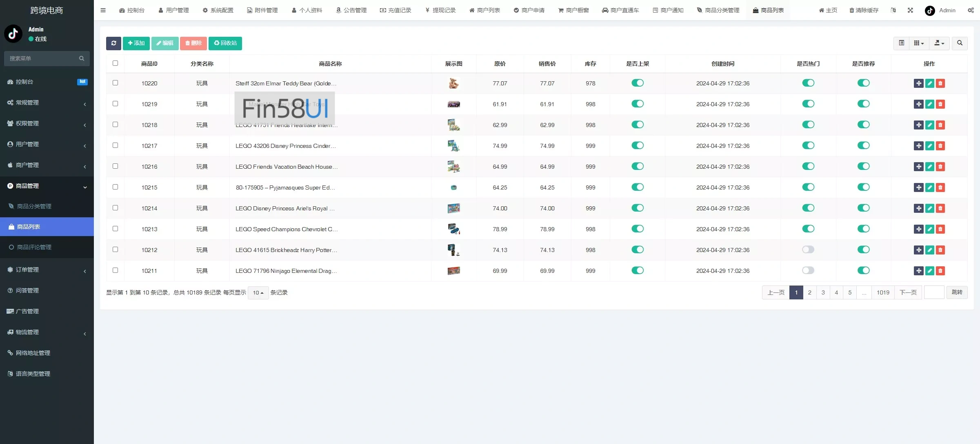
Task: Click the fullscreen icon in top bar
Action: pyautogui.click(x=910, y=10)
